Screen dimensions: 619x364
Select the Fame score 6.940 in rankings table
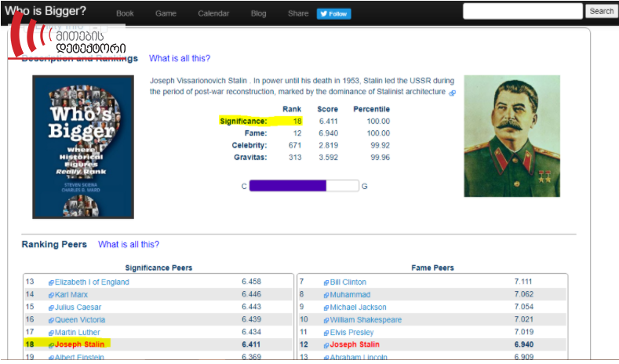(x=329, y=133)
